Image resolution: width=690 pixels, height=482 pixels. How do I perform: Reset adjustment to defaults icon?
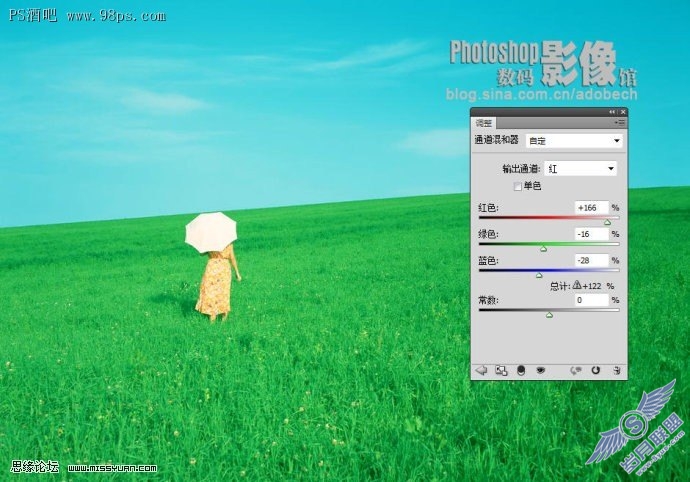tap(595, 371)
